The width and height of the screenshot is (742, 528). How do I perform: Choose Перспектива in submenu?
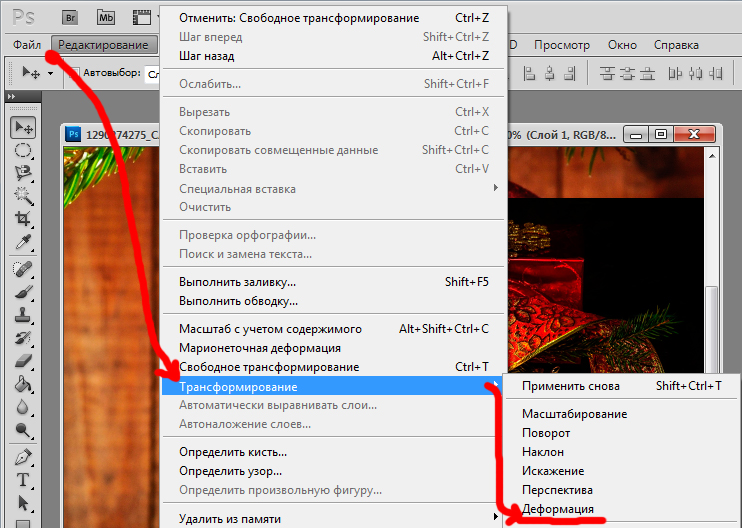(x=622, y=490)
